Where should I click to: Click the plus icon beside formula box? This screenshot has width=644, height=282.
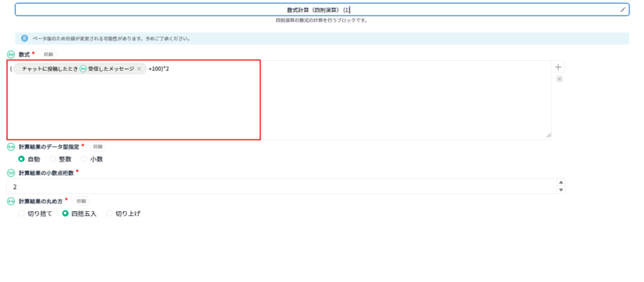tap(558, 67)
